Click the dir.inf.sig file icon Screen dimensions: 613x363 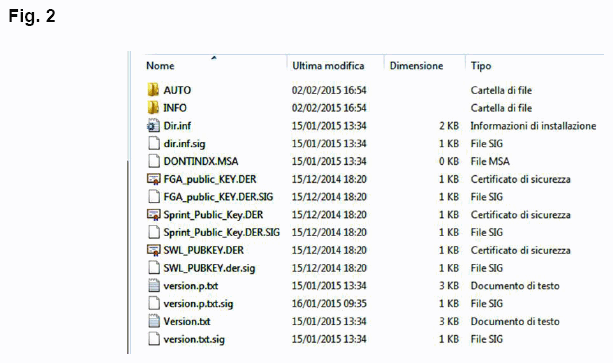[x=154, y=143]
